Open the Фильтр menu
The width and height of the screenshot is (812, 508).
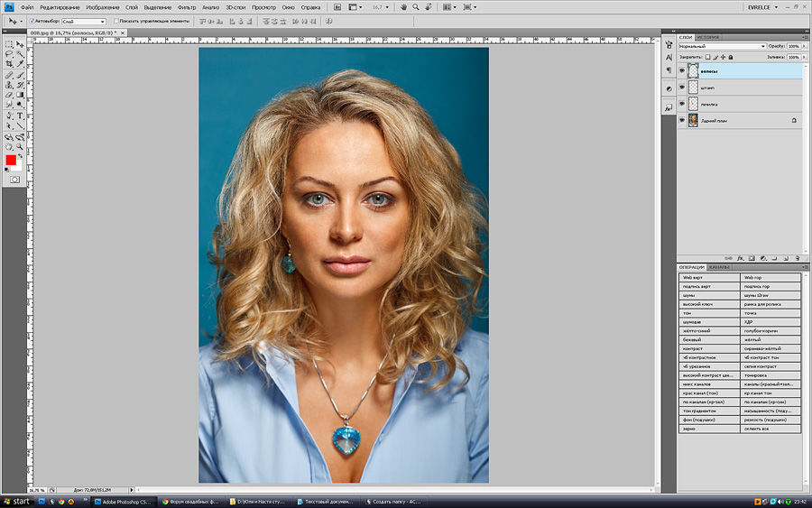click(186, 6)
